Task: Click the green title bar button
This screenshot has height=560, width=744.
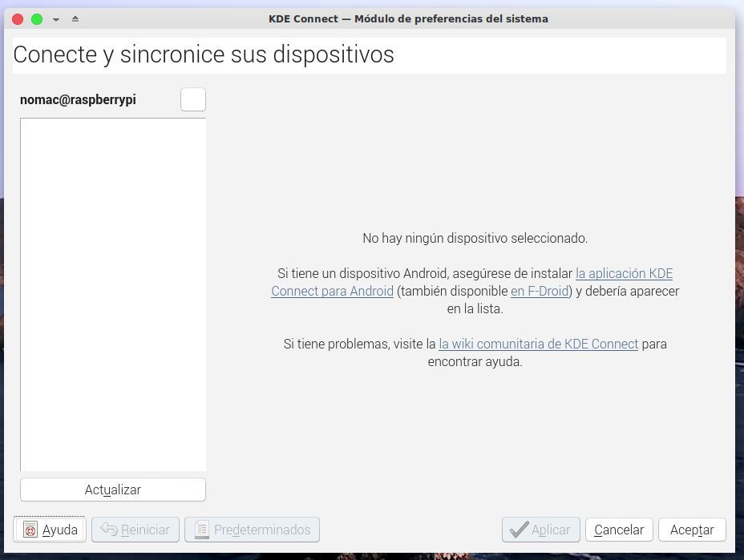Action: tap(37, 19)
